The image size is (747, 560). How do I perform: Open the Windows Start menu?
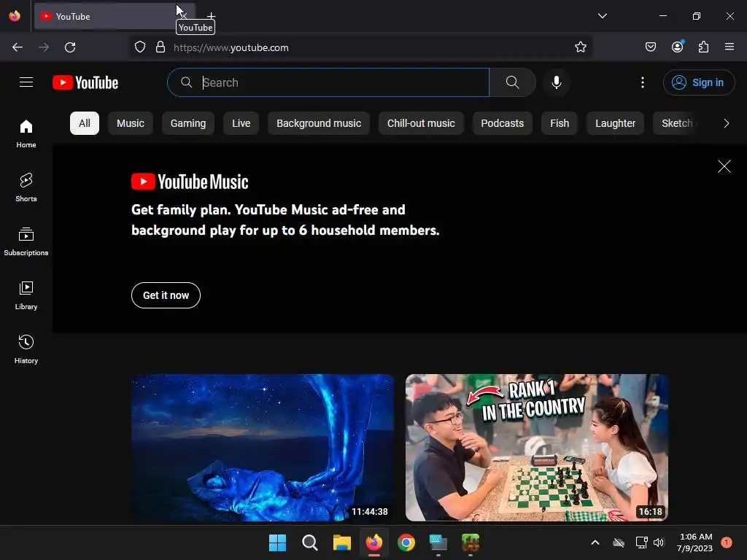[277, 542]
